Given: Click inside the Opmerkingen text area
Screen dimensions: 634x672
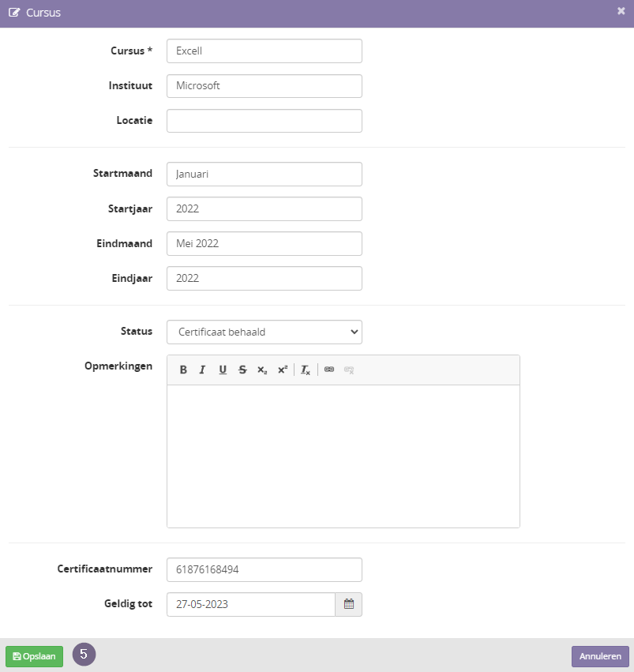Looking at the screenshot, I should coord(343,456).
